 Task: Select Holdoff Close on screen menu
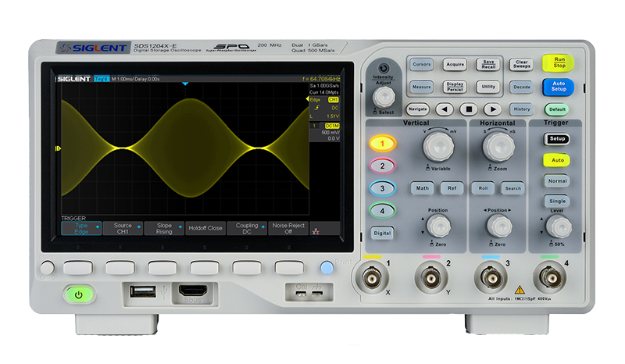pos(205,228)
